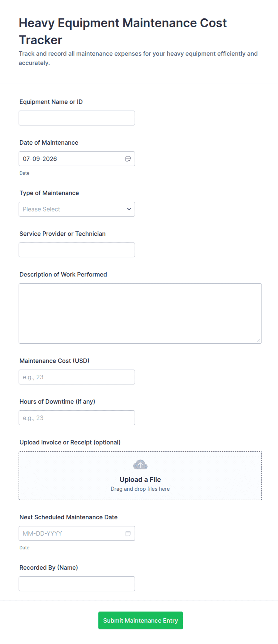The width and height of the screenshot is (278, 644).
Task: Select the 07-09-2026 date field
Action: tap(77, 159)
